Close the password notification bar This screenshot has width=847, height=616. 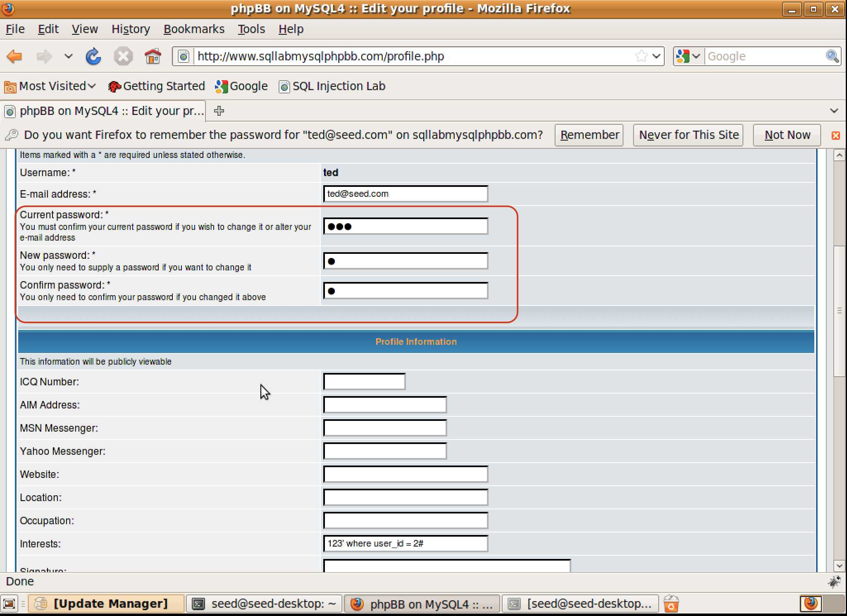(x=835, y=136)
